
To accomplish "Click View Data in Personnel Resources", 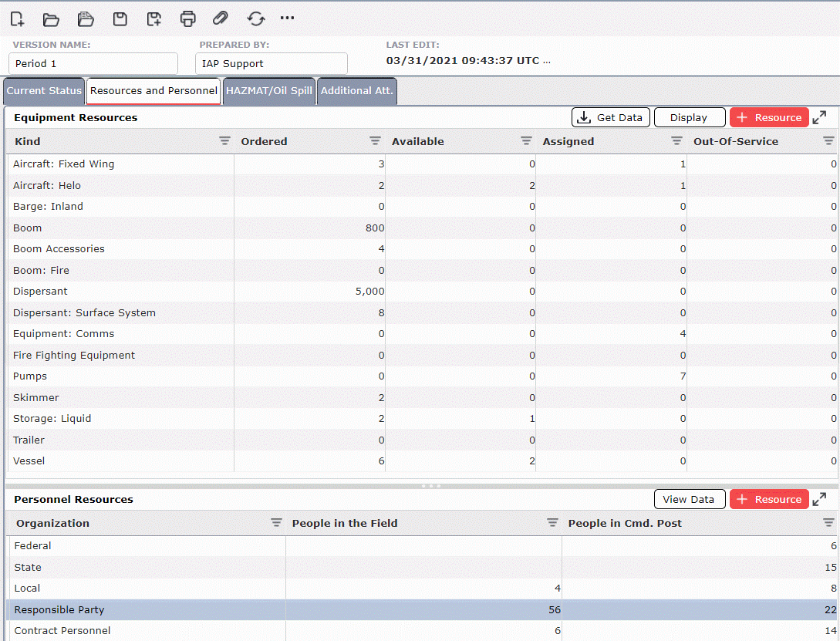I will (x=689, y=498).
